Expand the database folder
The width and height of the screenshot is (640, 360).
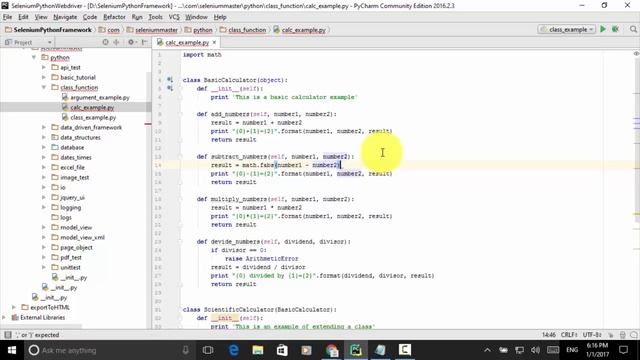[x=44, y=147]
